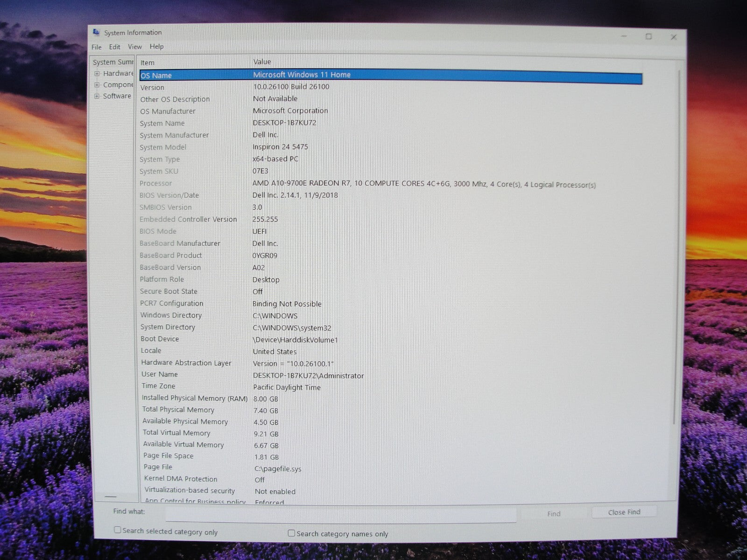The width and height of the screenshot is (747, 560).
Task: Select System Summary in the tree
Action: [x=113, y=62]
